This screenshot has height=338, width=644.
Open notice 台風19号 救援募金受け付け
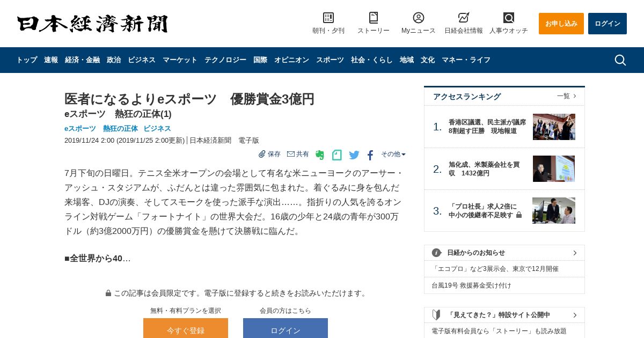472,285
